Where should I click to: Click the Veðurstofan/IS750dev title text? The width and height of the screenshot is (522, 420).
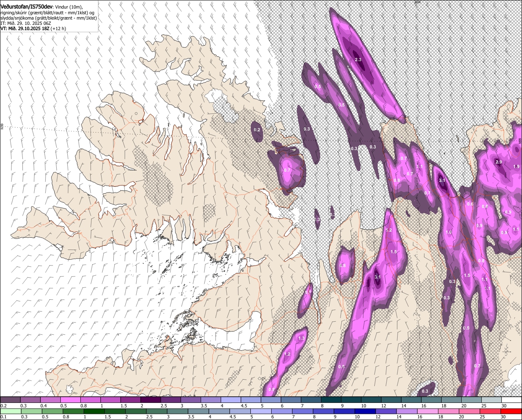point(27,7)
